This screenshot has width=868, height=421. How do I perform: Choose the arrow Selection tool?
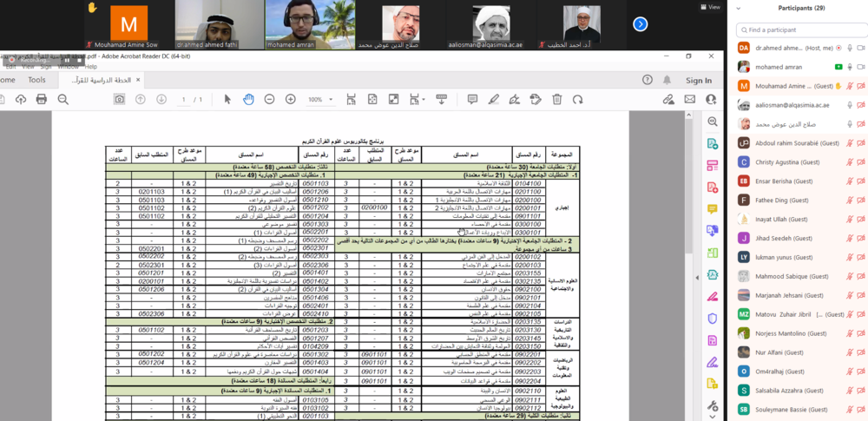pos(227,100)
